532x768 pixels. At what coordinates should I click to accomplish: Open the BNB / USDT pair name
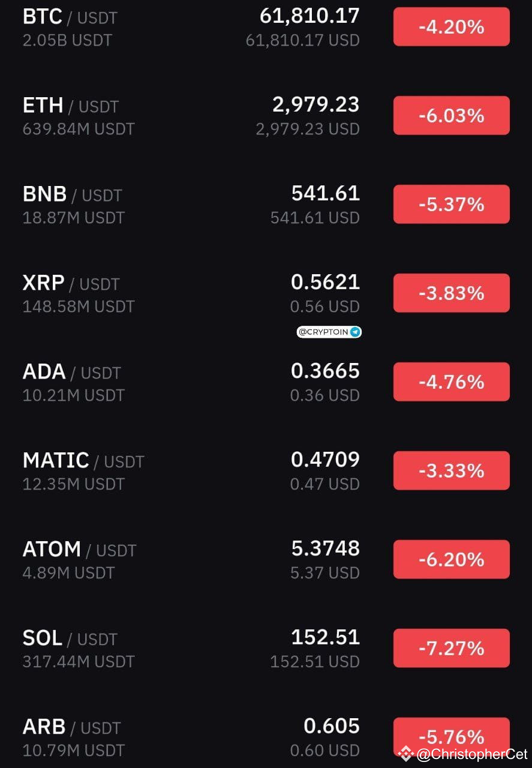(x=72, y=194)
